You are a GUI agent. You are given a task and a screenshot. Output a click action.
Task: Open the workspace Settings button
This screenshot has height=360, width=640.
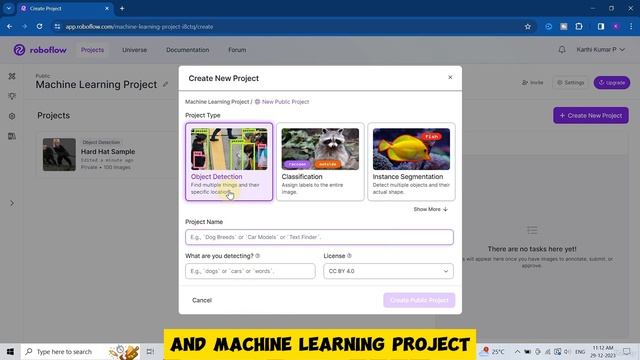[x=570, y=82]
